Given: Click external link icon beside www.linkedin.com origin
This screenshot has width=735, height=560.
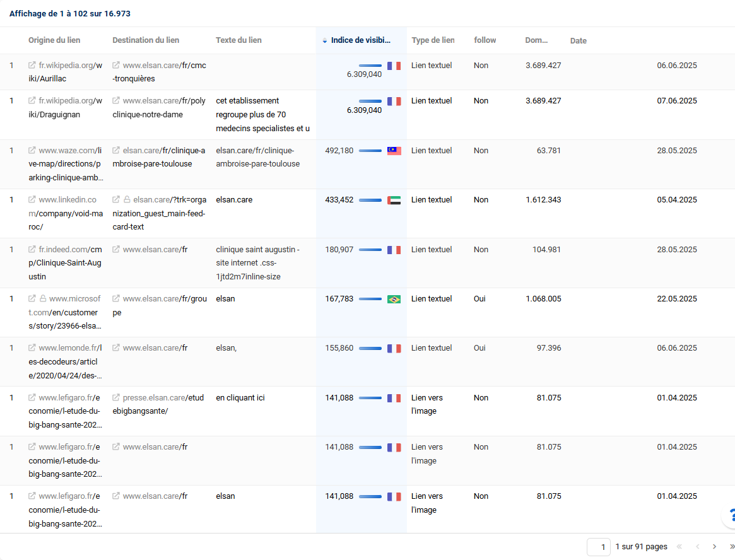Looking at the screenshot, I should [x=32, y=200].
